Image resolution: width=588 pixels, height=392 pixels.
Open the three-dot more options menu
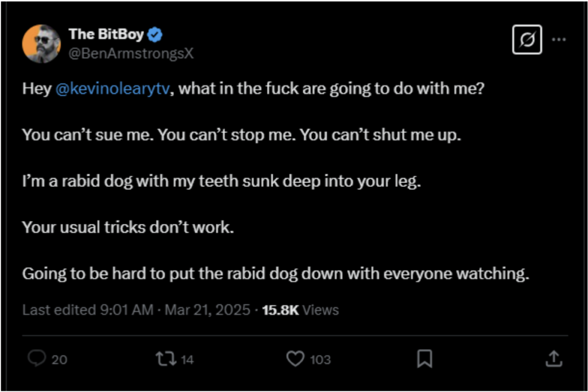pyautogui.click(x=559, y=40)
